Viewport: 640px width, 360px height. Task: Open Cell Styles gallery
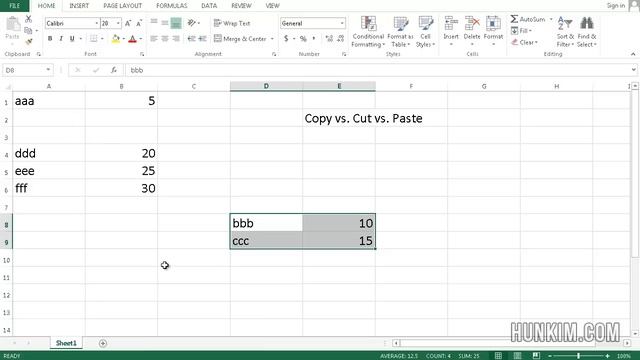click(425, 32)
